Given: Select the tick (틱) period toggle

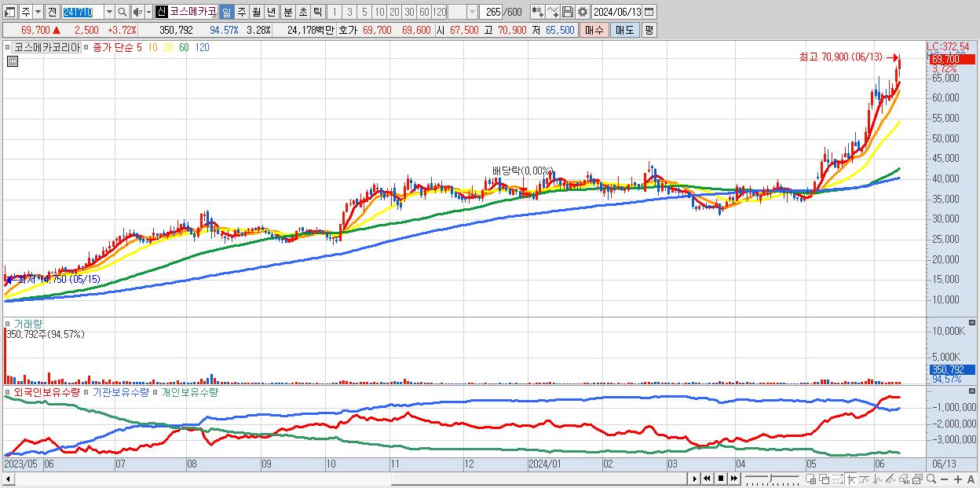Looking at the screenshot, I should coord(316,12).
